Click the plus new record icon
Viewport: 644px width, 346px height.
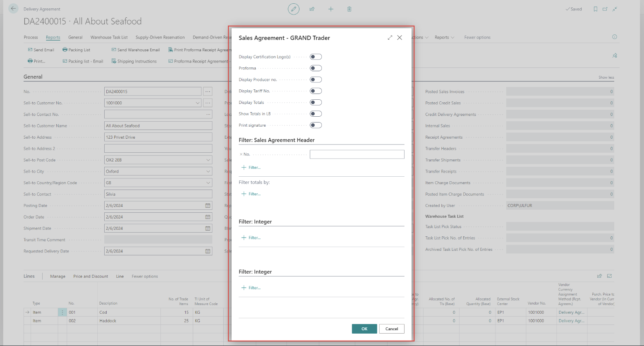tap(331, 9)
